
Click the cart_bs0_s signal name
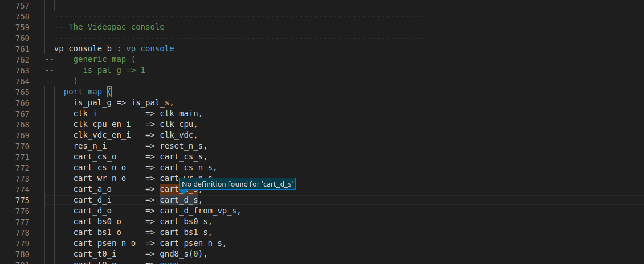coord(184,222)
